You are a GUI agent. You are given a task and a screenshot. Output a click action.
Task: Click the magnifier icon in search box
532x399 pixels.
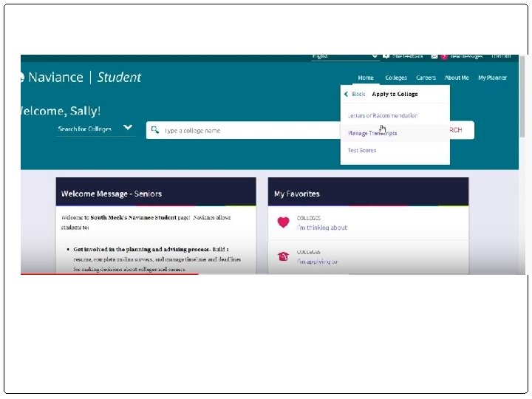point(155,130)
